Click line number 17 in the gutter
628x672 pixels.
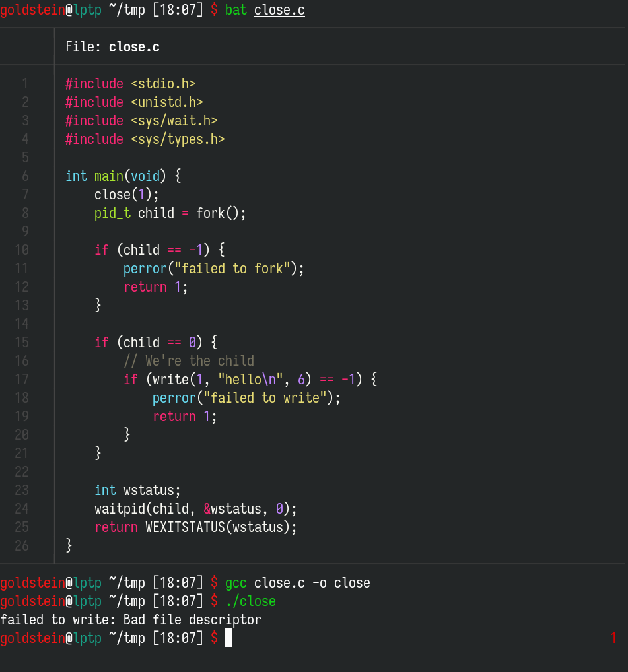(x=22, y=379)
